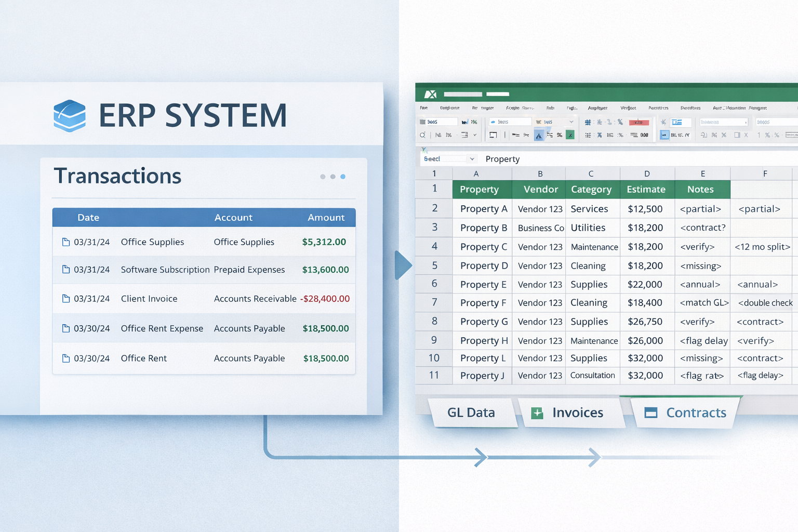
Task: Click the document icon on Office Rent Expense row
Action: (66, 328)
